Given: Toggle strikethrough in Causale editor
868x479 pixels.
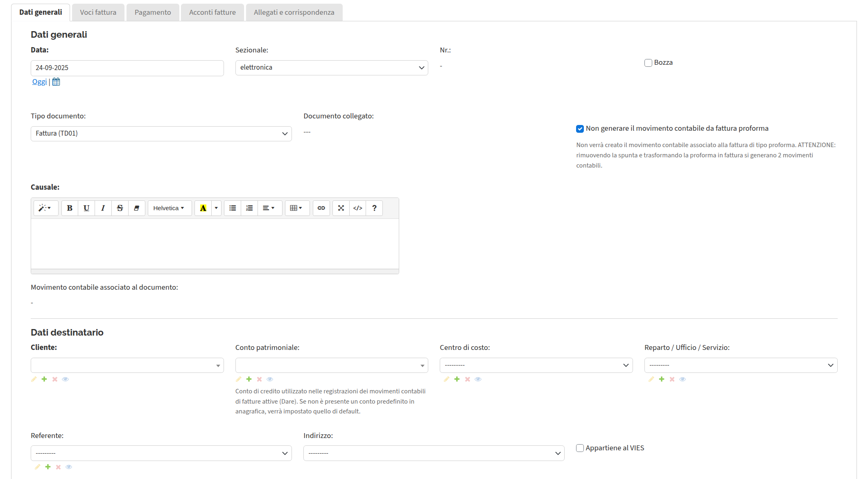Looking at the screenshot, I should (x=120, y=208).
